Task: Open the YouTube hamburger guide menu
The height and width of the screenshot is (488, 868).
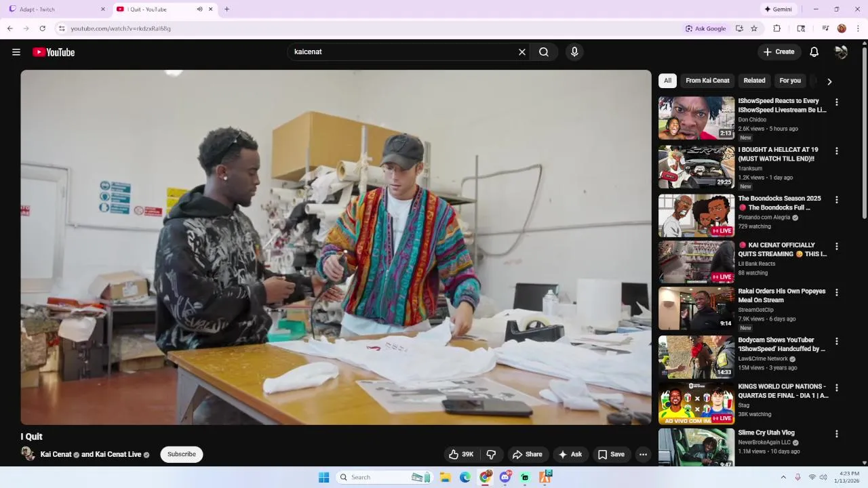Action: (16, 52)
